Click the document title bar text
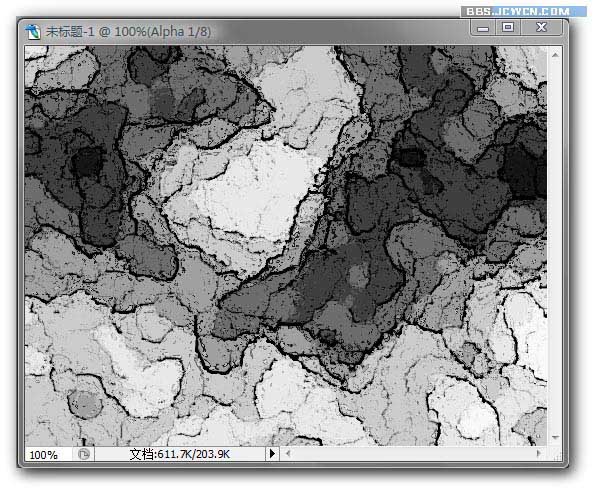This screenshot has height=492, width=593. pos(128,31)
